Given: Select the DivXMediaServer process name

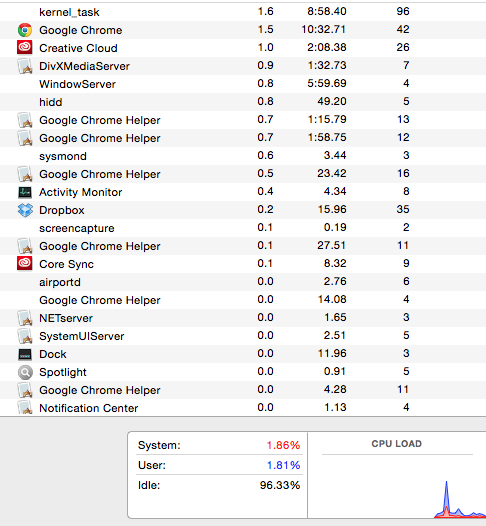Looking at the screenshot, I should point(84,66).
